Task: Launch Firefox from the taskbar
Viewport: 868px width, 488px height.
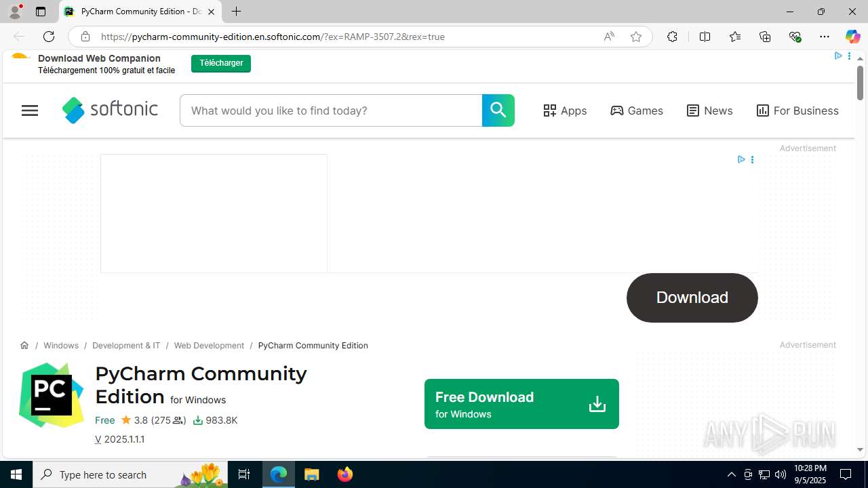Action: (x=345, y=474)
